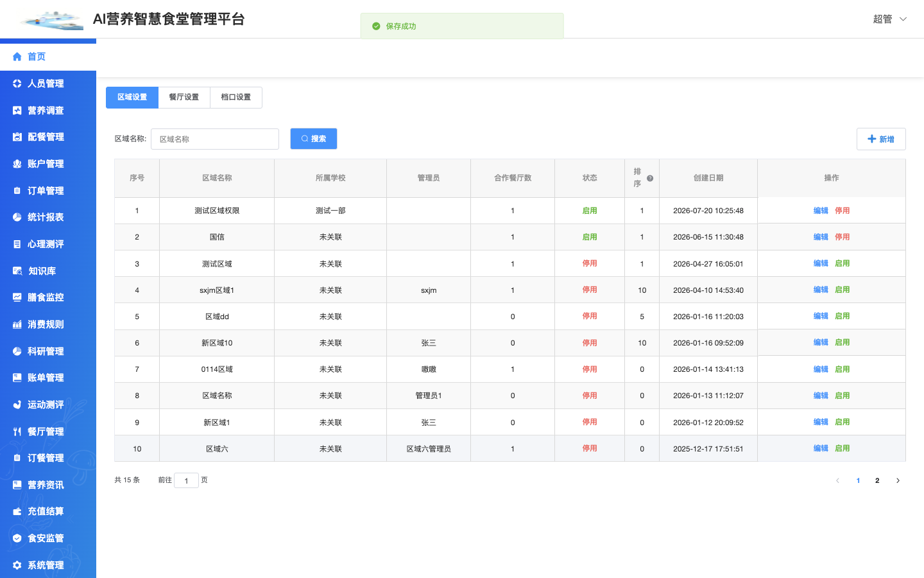
Task: Focus the 区域名称 search input
Action: [x=215, y=139]
